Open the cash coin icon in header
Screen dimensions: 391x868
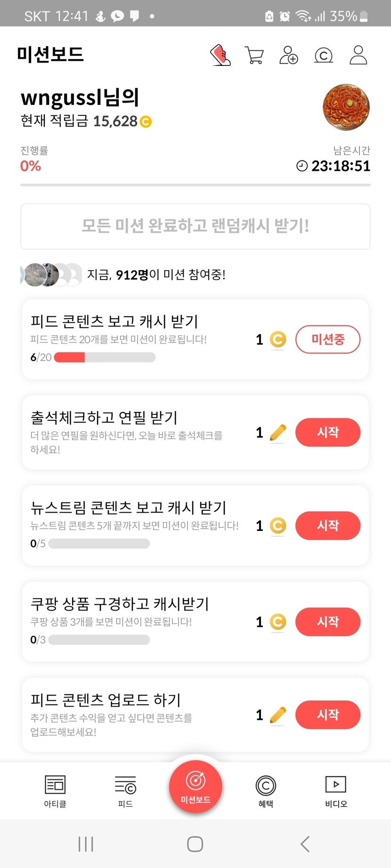click(x=323, y=56)
